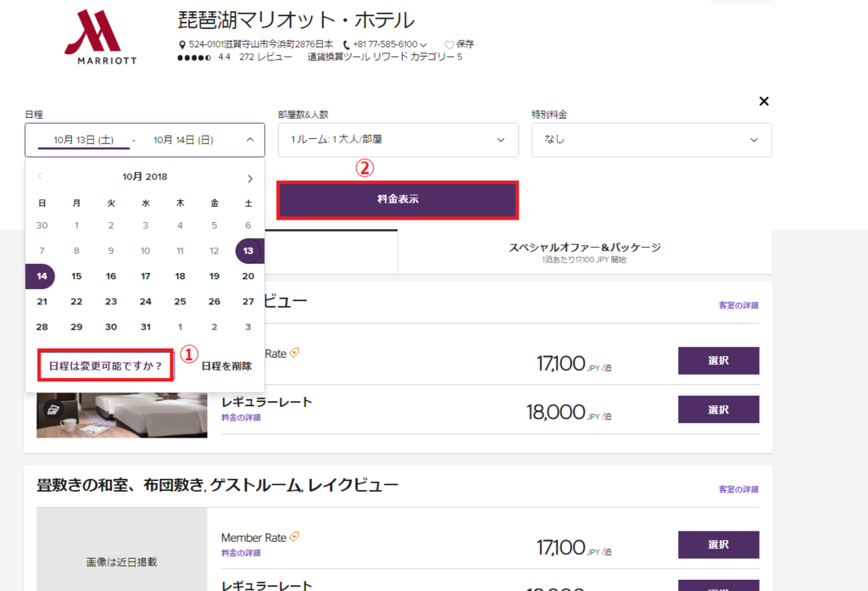Screen dimensions: 868x591
Task: Click the 料金表示 button
Action: [398, 199]
